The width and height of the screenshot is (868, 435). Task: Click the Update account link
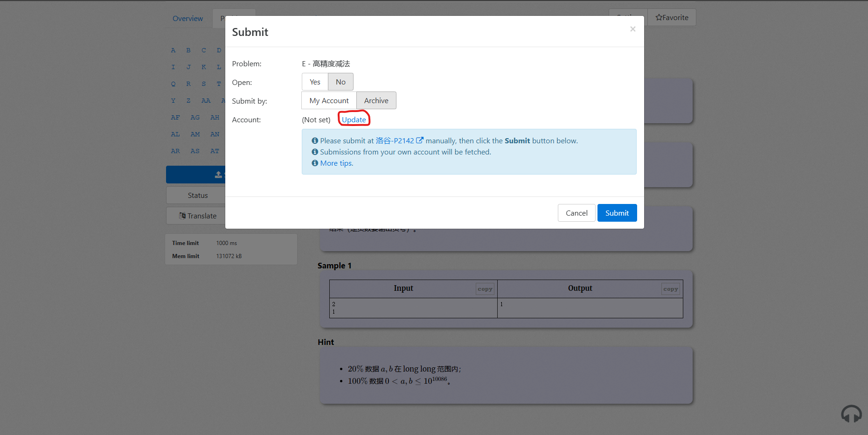(x=354, y=119)
